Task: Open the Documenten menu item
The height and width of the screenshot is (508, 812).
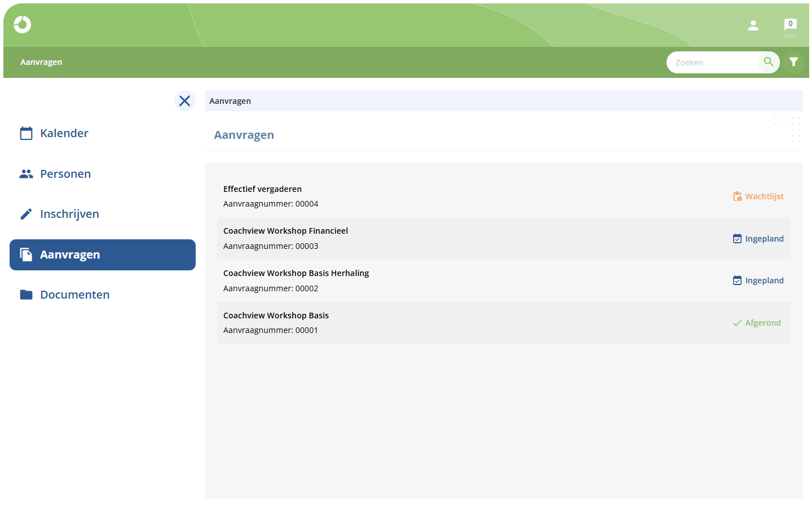Action: [103, 295]
